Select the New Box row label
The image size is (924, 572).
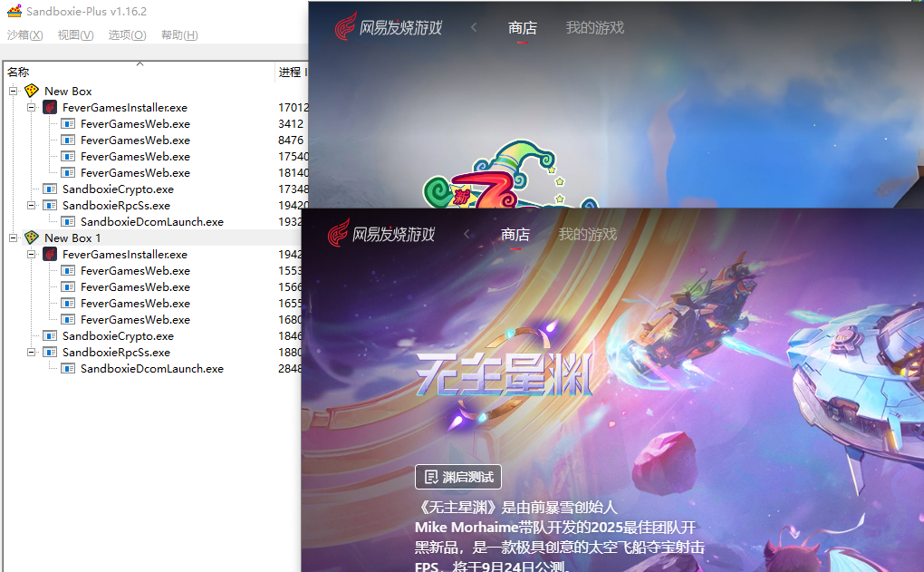click(x=68, y=91)
